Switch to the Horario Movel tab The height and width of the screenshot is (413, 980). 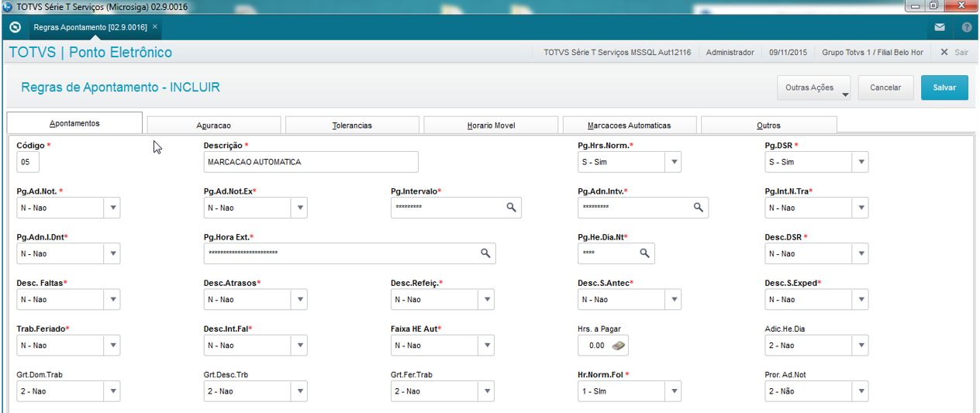click(491, 125)
